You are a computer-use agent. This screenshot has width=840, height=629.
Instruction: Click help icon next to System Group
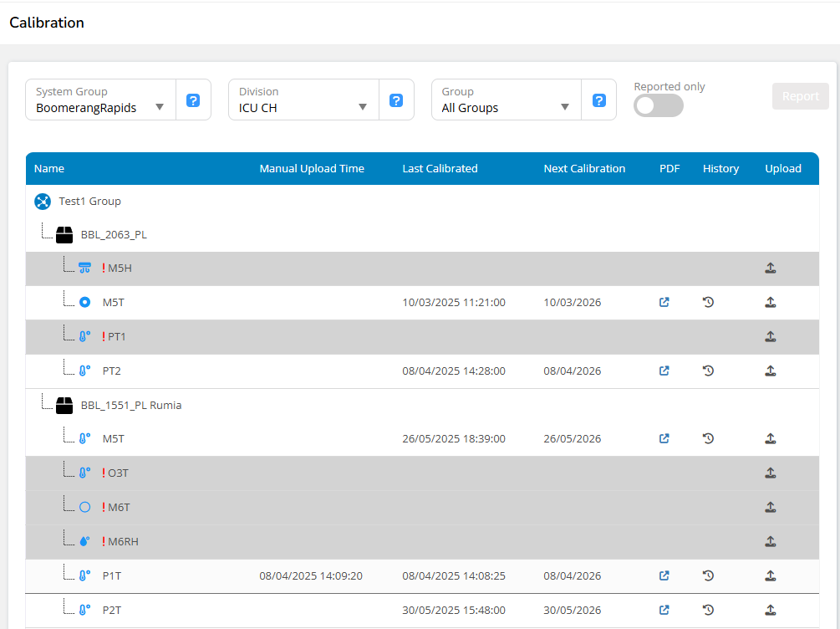click(193, 100)
